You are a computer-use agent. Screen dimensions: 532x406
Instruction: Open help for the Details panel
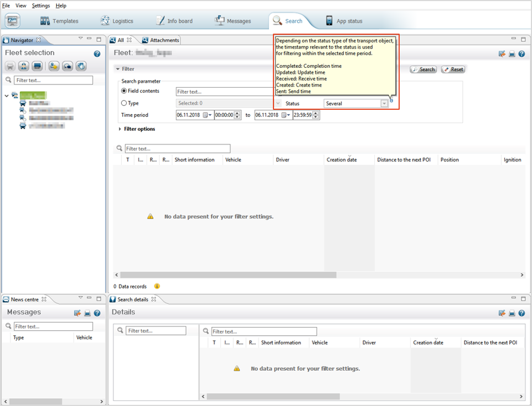click(x=522, y=313)
